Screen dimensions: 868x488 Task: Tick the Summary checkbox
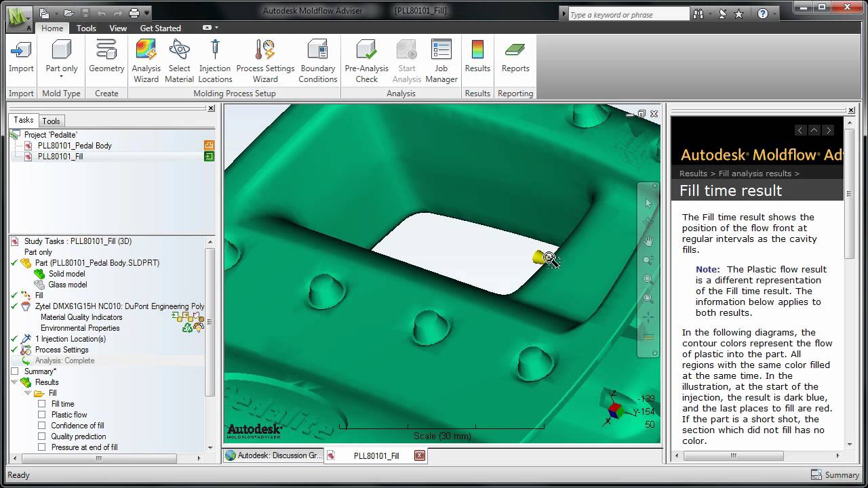point(15,371)
